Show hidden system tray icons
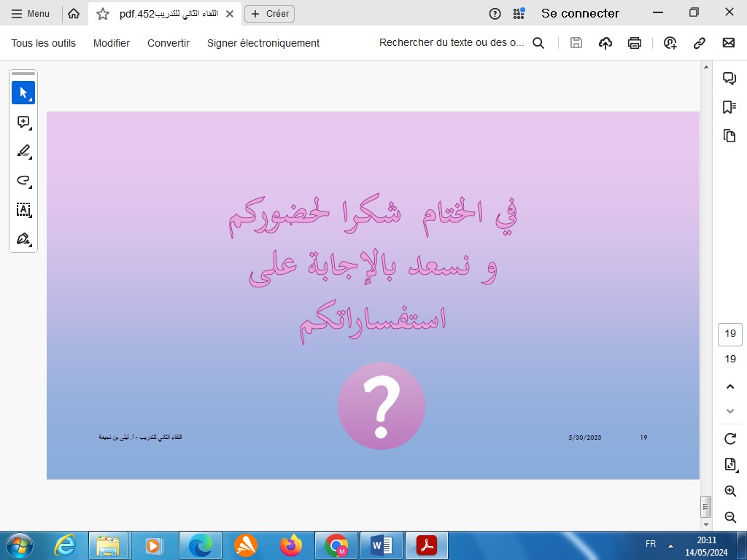 click(670, 545)
